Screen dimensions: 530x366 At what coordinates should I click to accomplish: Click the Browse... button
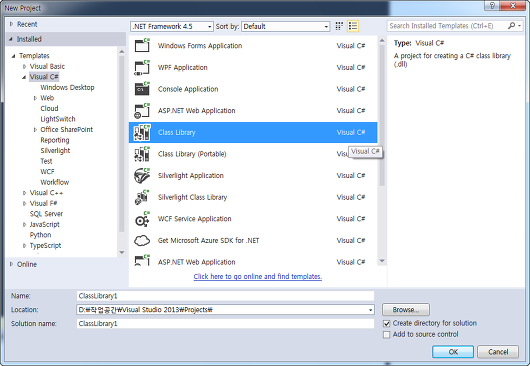[406, 310]
